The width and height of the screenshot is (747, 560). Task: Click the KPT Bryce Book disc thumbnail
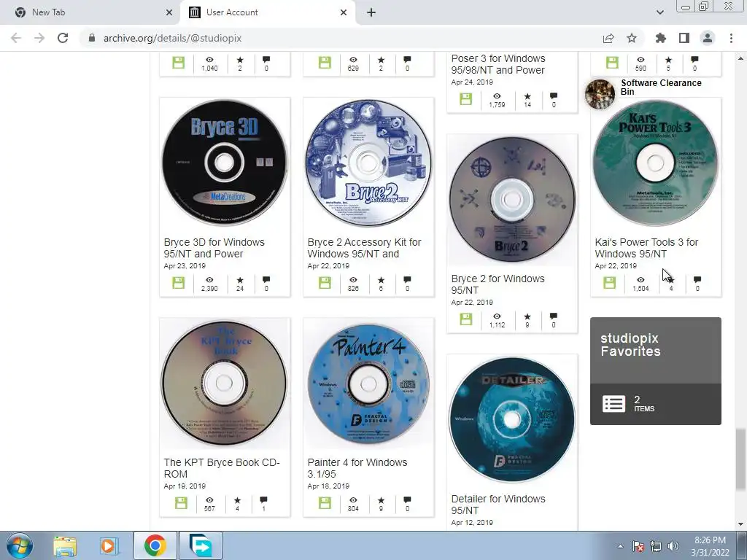coord(225,383)
